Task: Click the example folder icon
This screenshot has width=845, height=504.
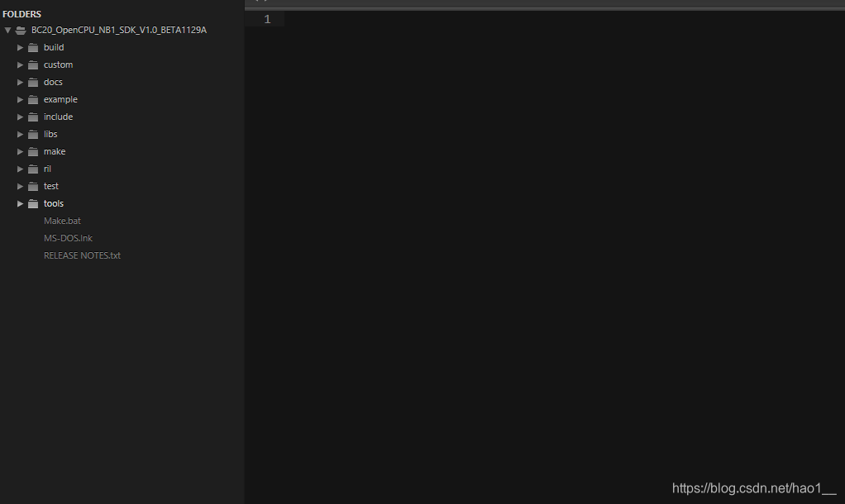Action: coord(33,100)
